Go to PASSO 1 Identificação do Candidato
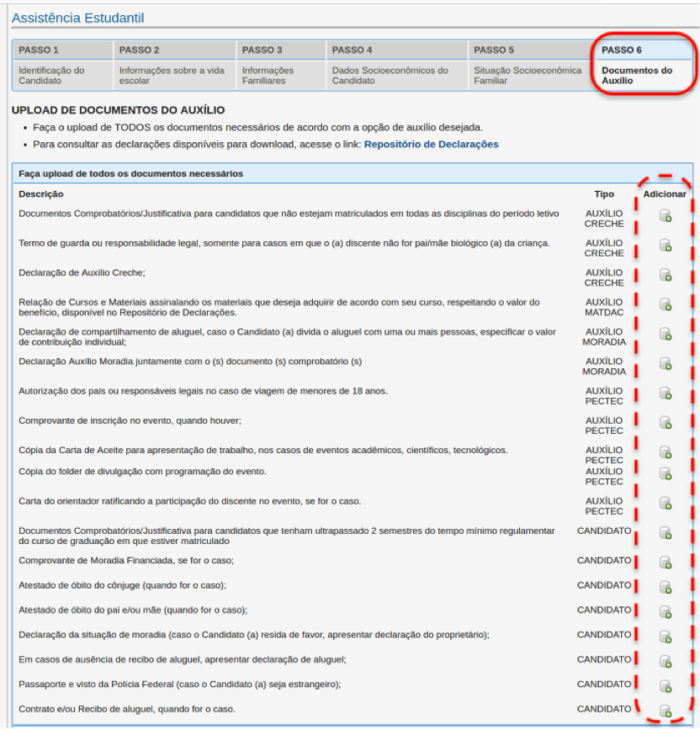This screenshot has width=700, height=729. (x=63, y=65)
